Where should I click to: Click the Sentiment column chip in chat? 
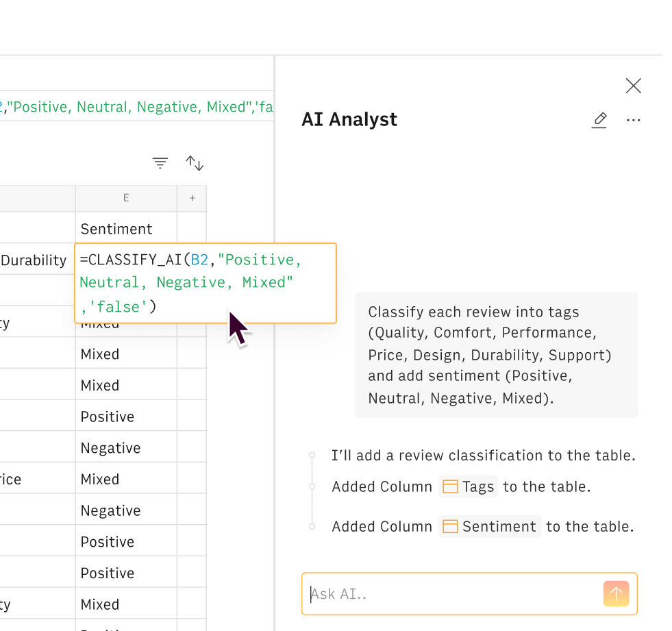(490, 527)
